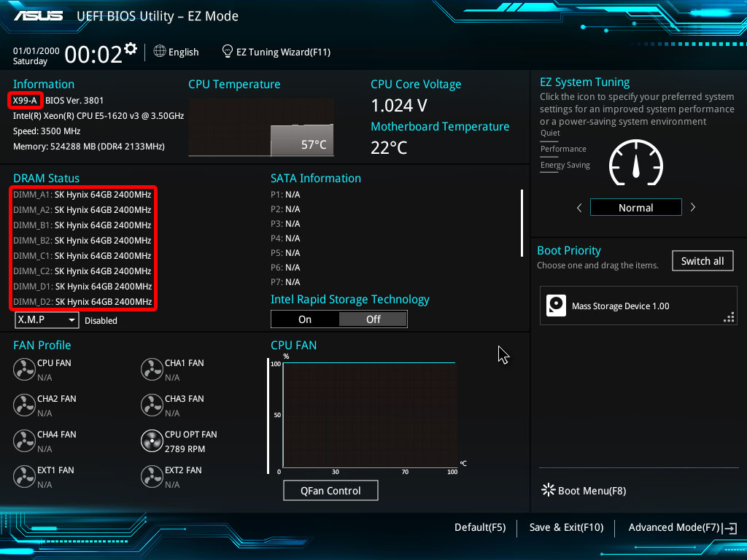This screenshot has height=560, width=747.
Task: Click the language globe icon
Action: click(x=160, y=51)
